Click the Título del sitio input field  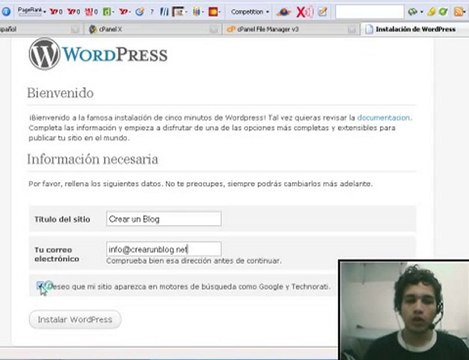[164, 219]
